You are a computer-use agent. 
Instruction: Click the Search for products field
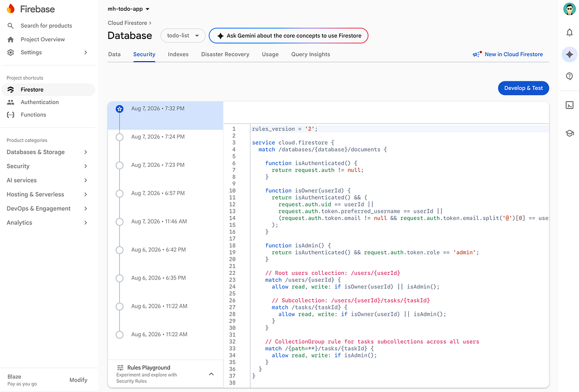[46, 25]
